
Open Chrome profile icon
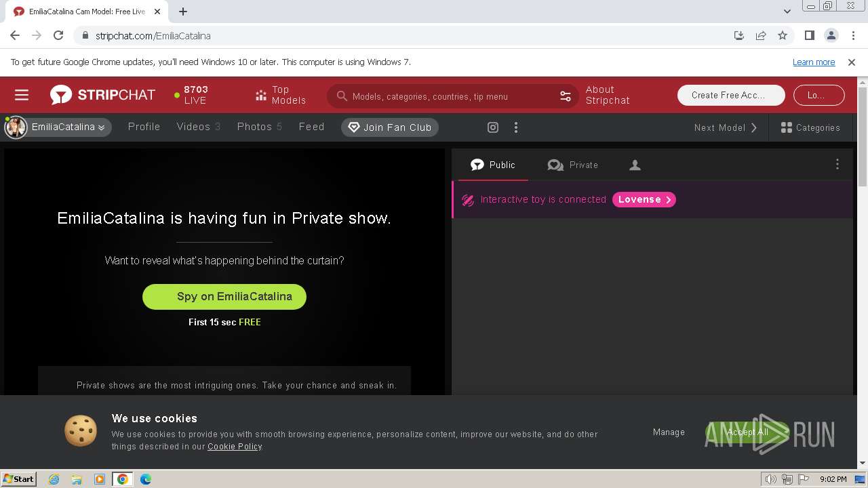[831, 35]
